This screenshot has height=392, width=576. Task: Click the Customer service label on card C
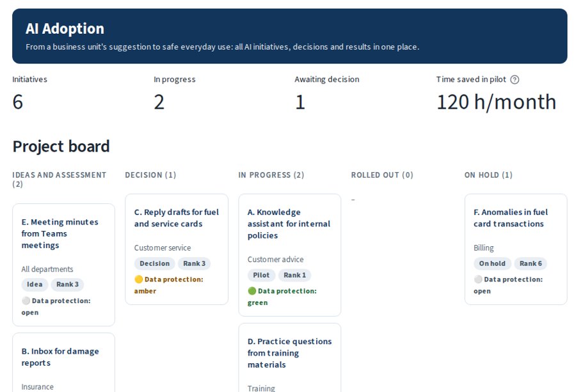point(163,247)
